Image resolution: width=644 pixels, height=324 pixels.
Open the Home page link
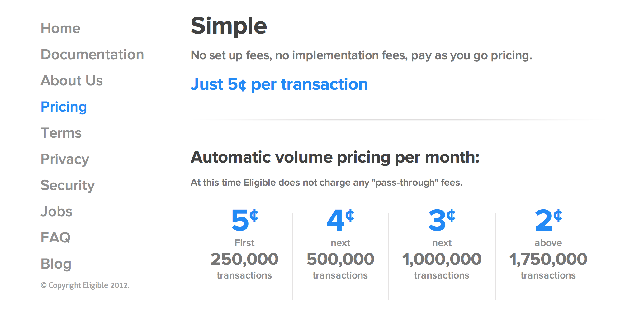click(x=60, y=28)
